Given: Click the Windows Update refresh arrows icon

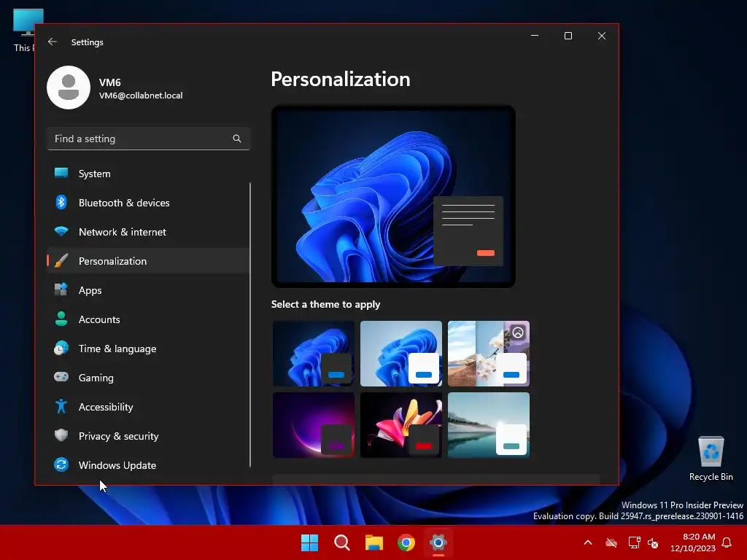Looking at the screenshot, I should point(61,464).
